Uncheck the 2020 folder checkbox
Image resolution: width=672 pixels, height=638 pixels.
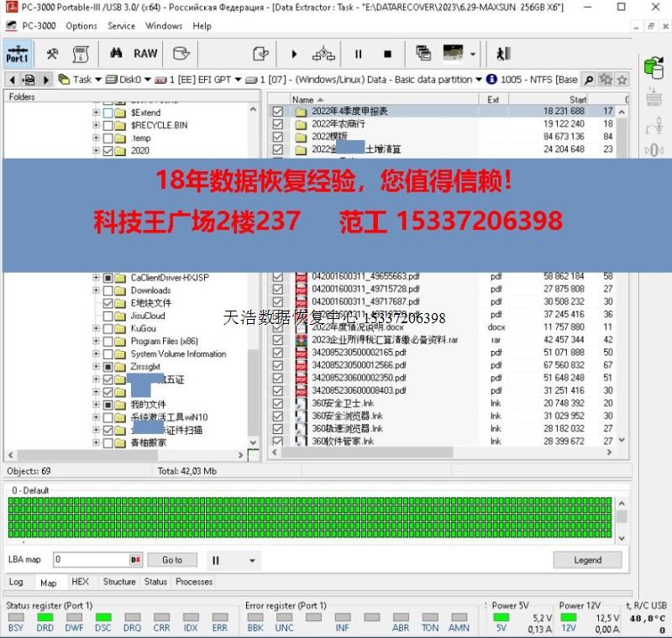click(x=108, y=151)
